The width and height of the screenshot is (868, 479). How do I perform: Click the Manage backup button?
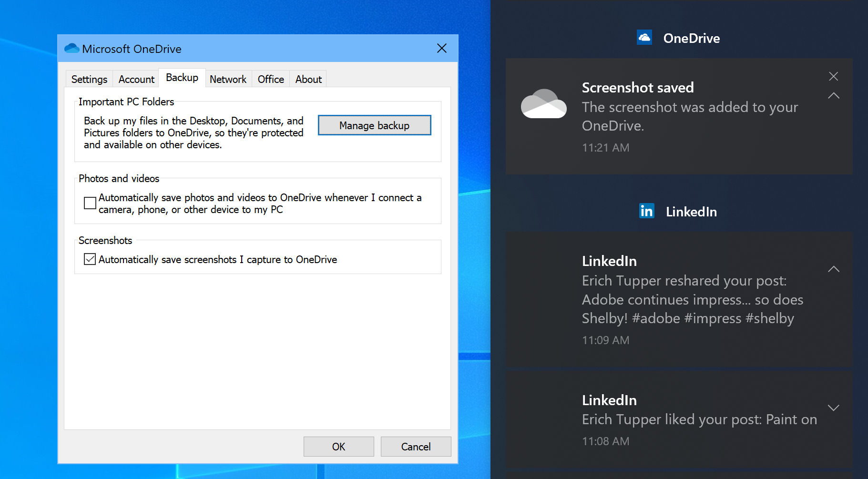coord(375,125)
